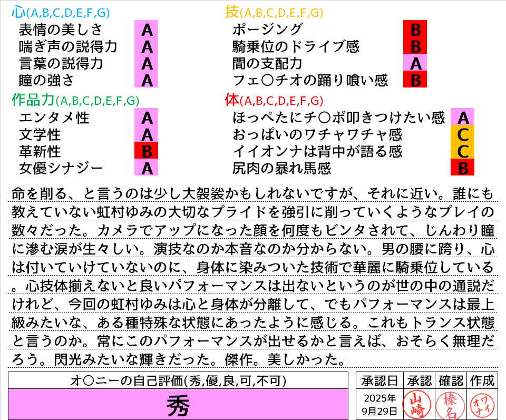Click the 作成 header cell
This screenshot has height=420, width=506.
(x=482, y=380)
